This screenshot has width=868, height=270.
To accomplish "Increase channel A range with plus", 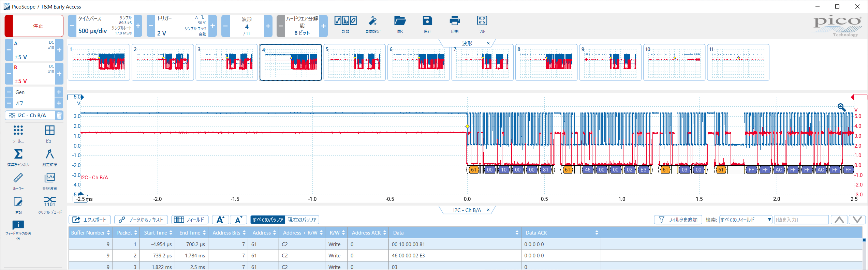I will (x=59, y=50).
